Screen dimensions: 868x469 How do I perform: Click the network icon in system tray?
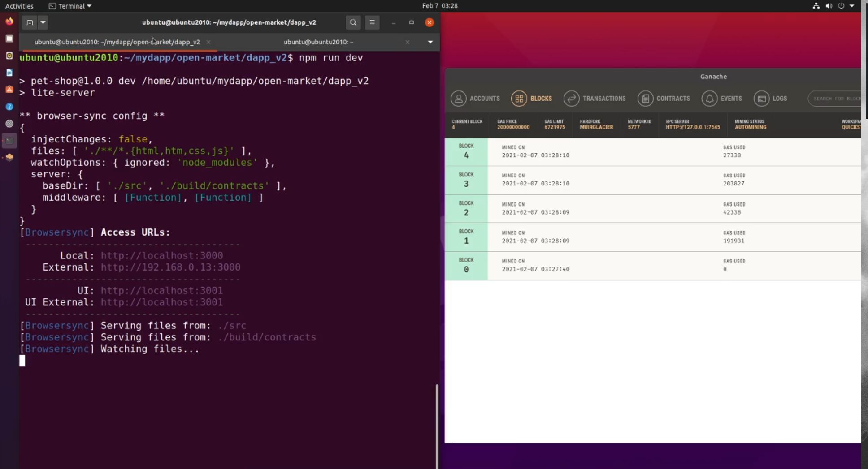pyautogui.click(x=816, y=6)
